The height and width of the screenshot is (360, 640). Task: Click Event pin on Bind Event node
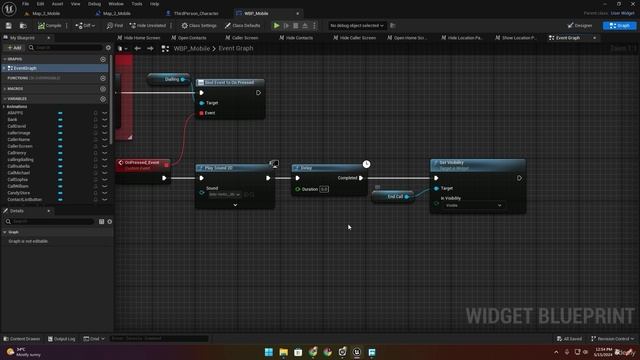click(x=201, y=113)
